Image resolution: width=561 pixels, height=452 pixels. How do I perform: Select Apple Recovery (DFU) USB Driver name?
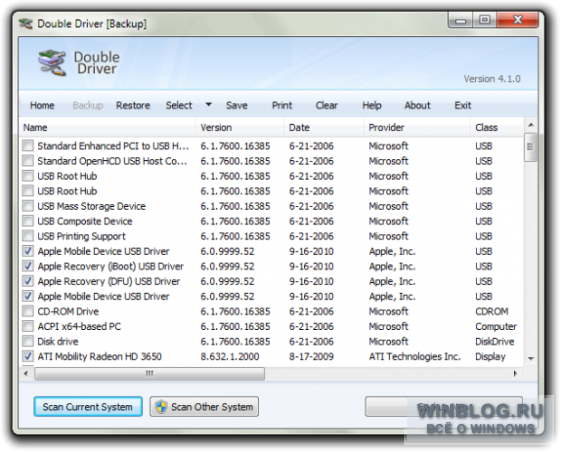coord(109,281)
